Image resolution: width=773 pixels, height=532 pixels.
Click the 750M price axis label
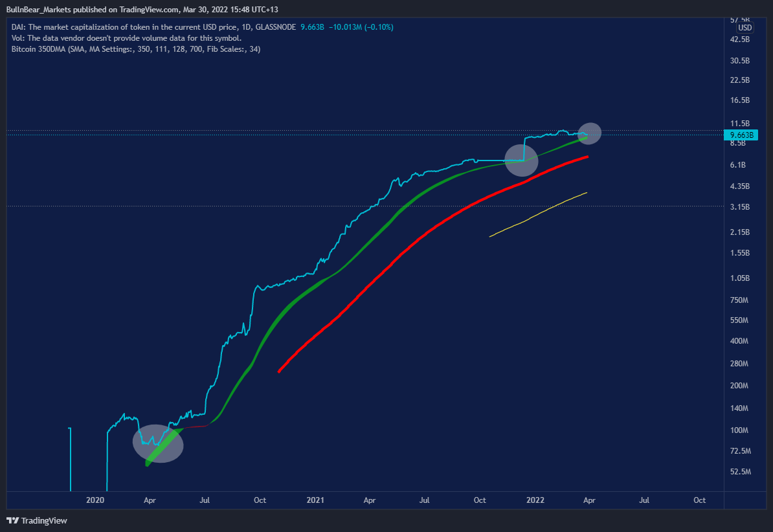coord(739,300)
